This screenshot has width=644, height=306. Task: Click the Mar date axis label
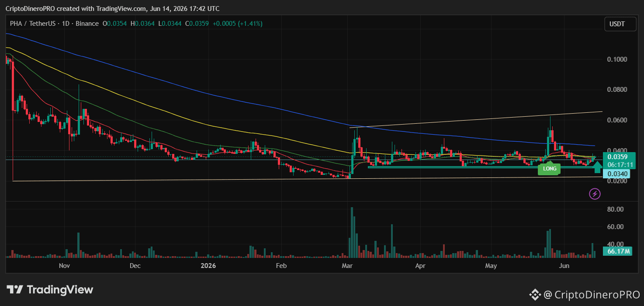coord(347,265)
